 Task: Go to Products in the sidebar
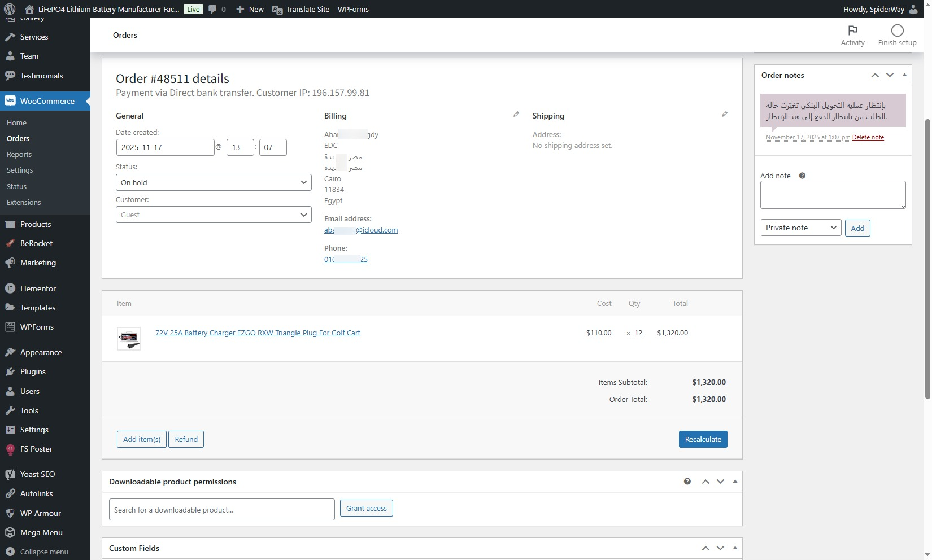click(x=36, y=224)
